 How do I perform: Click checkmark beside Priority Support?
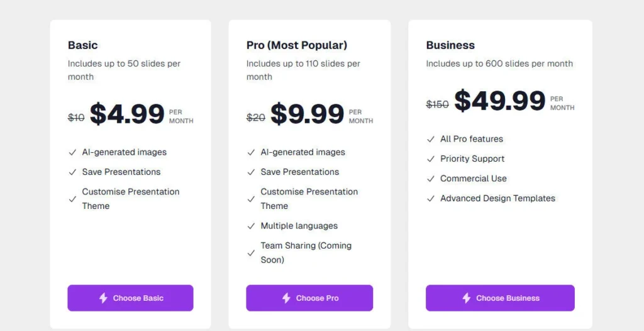click(431, 159)
